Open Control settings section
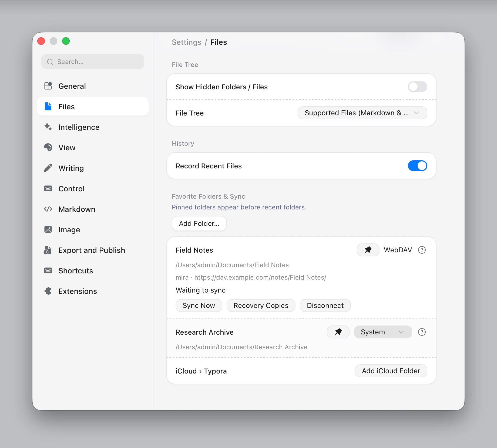 93,188
